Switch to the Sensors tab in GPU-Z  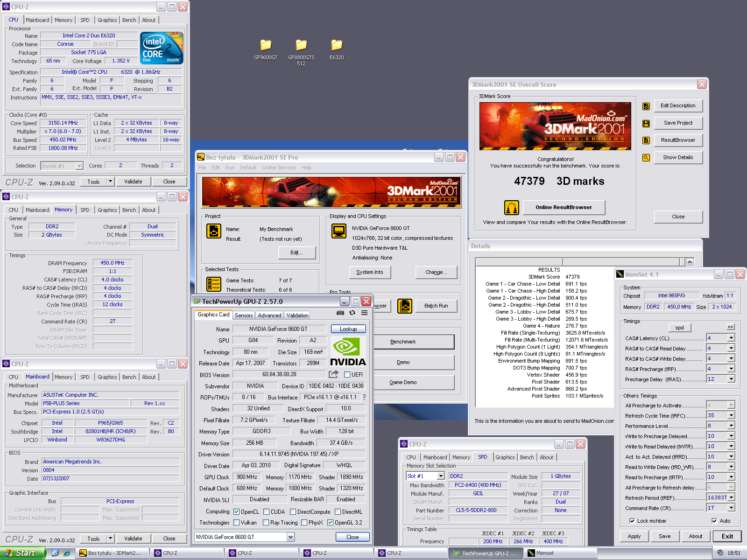click(x=244, y=315)
